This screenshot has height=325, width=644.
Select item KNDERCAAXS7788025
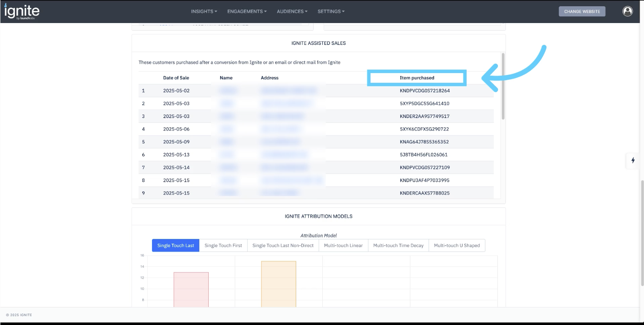click(x=424, y=193)
